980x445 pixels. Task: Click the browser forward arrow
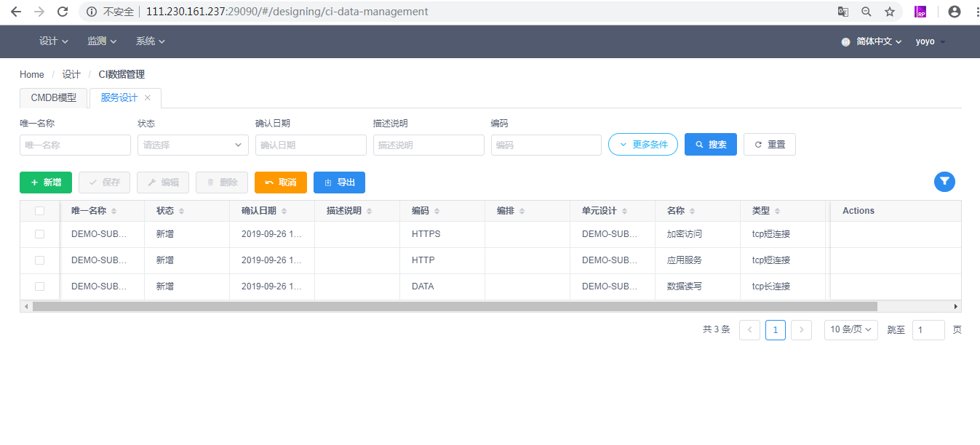[39, 12]
